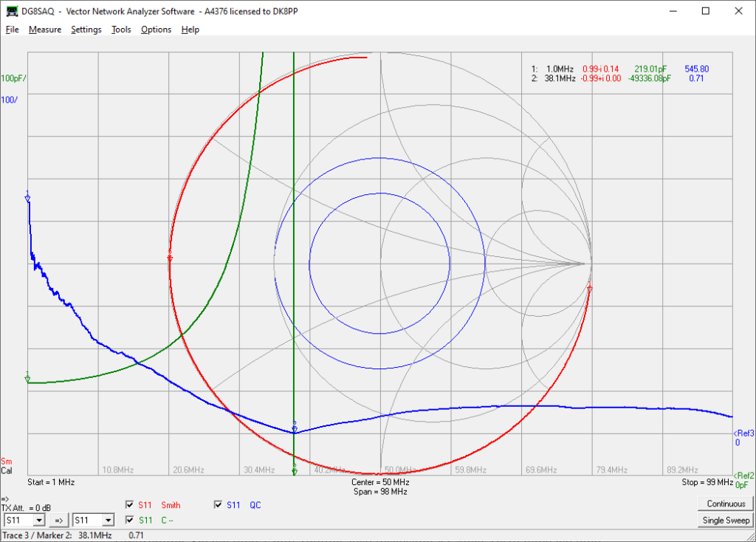Open the Options menu

[157, 30]
